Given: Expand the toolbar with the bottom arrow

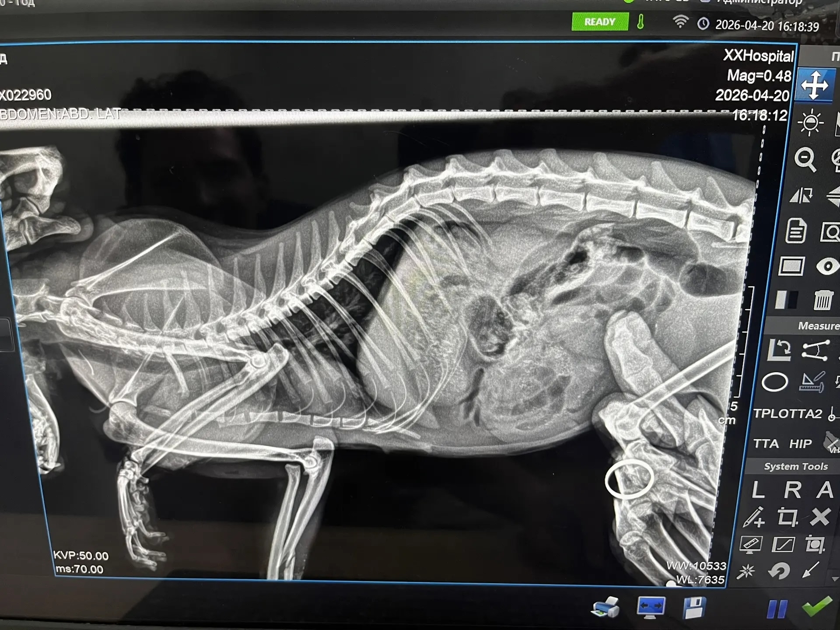Looking at the screenshot, I should (x=834, y=579).
